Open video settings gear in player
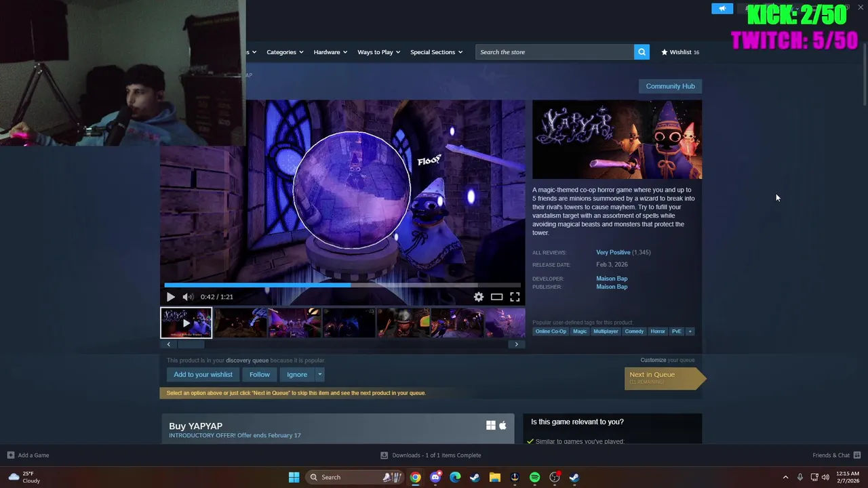This screenshot has width=868, height=488. click(x=479, y=297)
